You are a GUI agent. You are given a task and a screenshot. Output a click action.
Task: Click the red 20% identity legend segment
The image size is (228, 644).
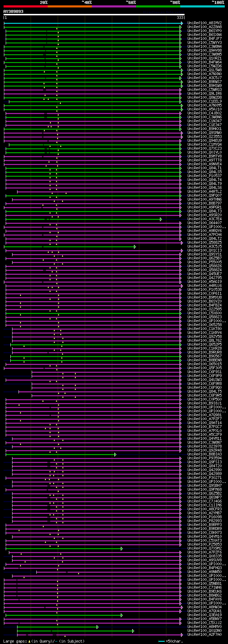(x=25, y=6)
